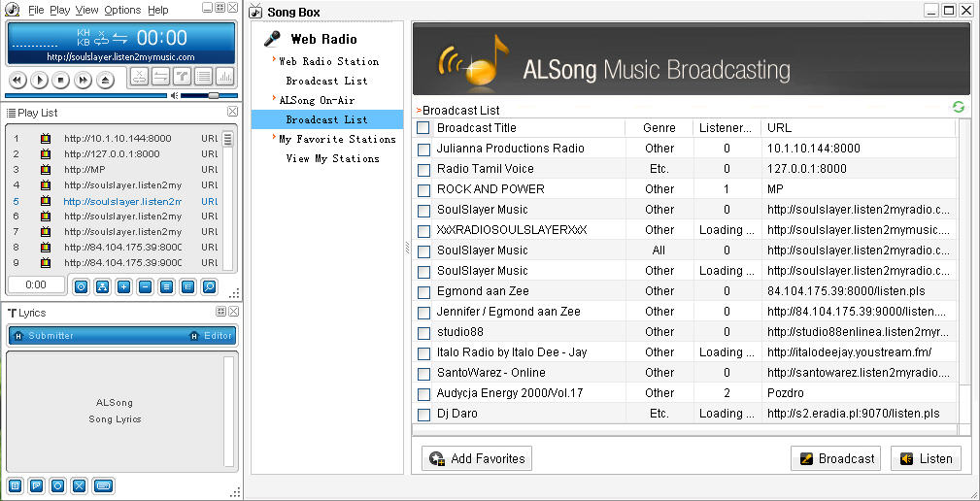The image size is (980, 501).
Task: Click the 0:00 time field in Play List
Action: [36, 284]
